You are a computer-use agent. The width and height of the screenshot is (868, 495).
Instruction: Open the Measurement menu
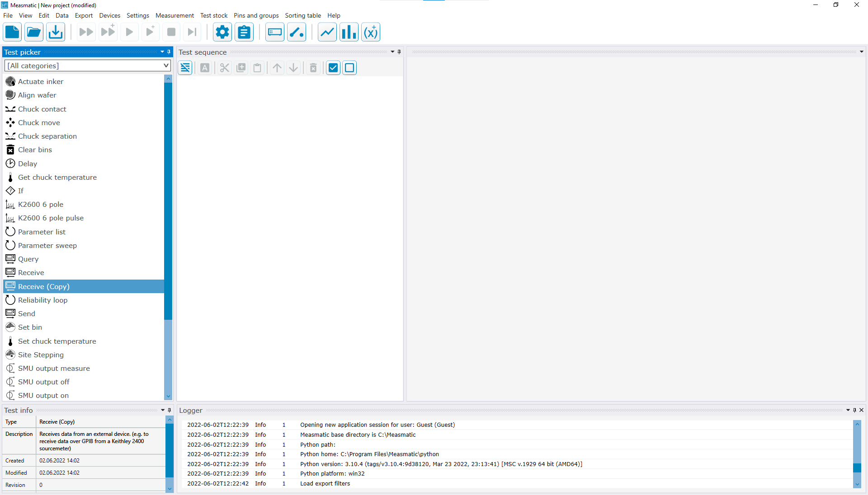(175, 15)
